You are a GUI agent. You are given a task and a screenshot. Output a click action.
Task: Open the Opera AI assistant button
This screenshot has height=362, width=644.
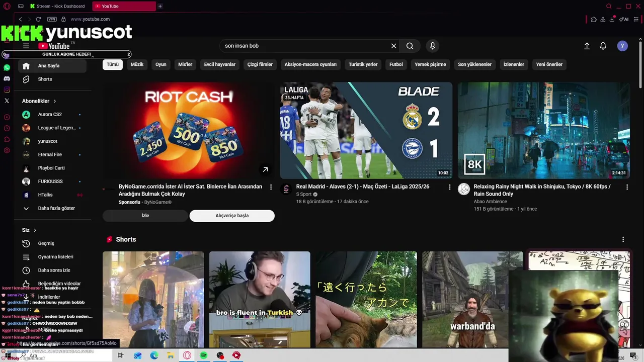[624, 19]
